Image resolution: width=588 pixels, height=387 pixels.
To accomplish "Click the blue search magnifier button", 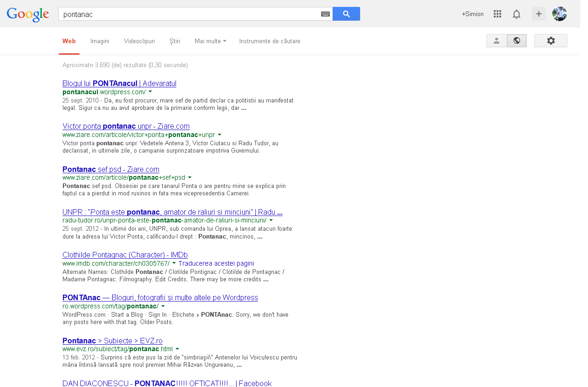I will coord(346,14).
